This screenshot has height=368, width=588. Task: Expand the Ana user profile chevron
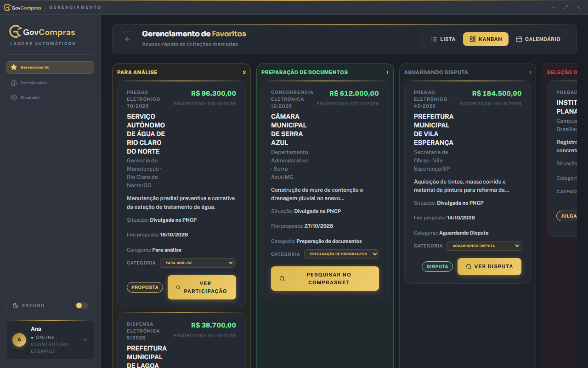[85, 340]
